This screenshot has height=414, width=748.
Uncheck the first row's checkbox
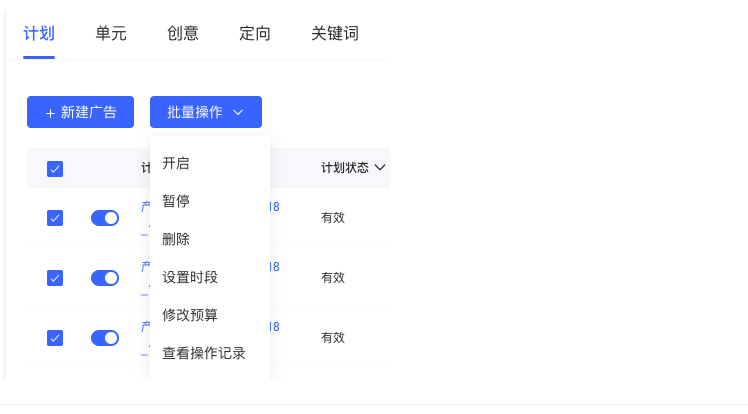click(55, 218)
